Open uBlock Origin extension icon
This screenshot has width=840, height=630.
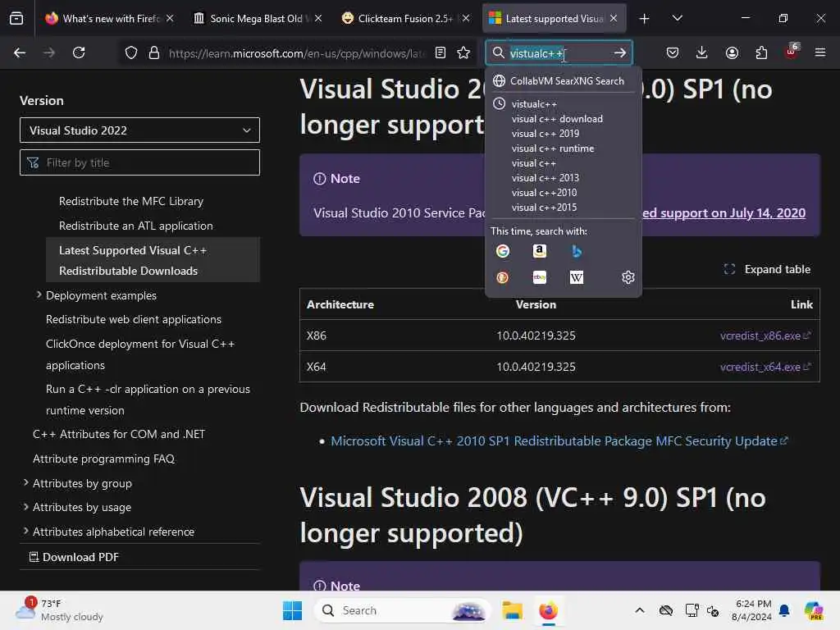[792, 52]
